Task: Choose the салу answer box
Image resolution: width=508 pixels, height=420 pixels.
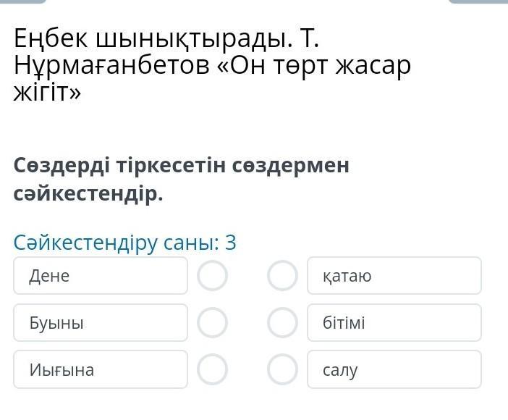Action: tap(394, 369)
